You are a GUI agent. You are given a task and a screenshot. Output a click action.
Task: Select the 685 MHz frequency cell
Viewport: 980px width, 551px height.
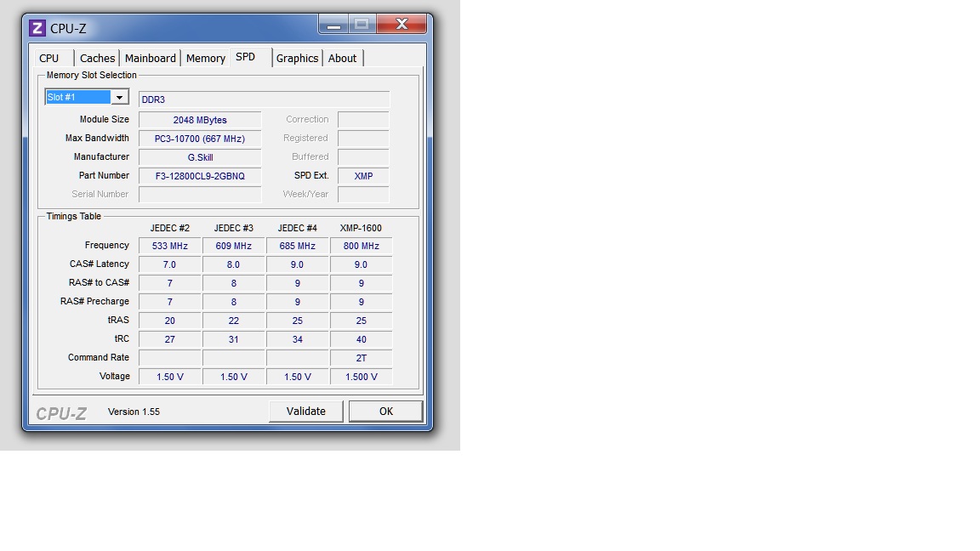click(x=298, y=246)
